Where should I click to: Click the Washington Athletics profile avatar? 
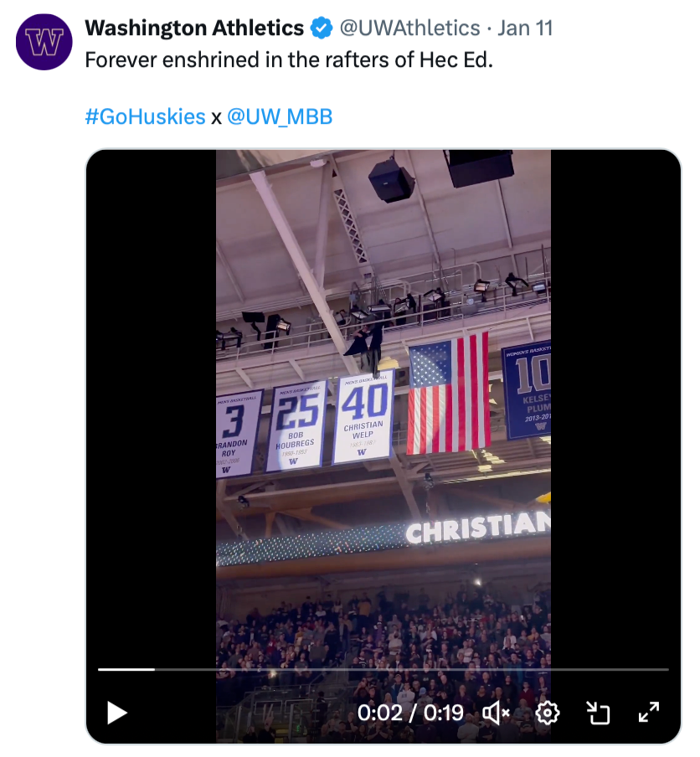44,41
